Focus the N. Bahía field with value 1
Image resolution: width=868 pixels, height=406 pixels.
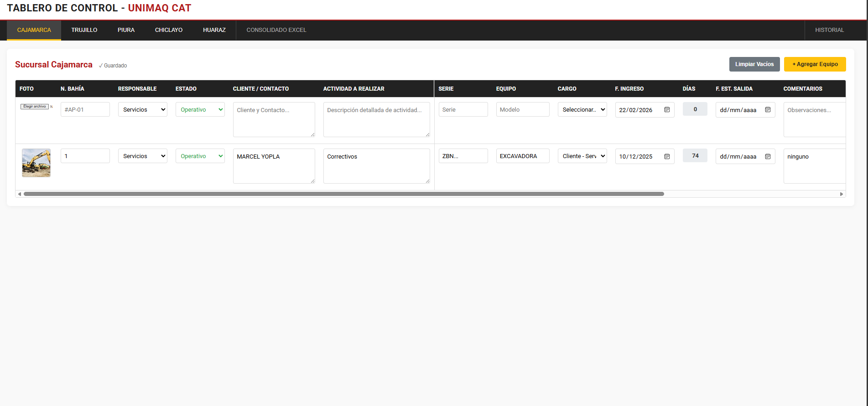pyautogui.click(x=85, y=156)
